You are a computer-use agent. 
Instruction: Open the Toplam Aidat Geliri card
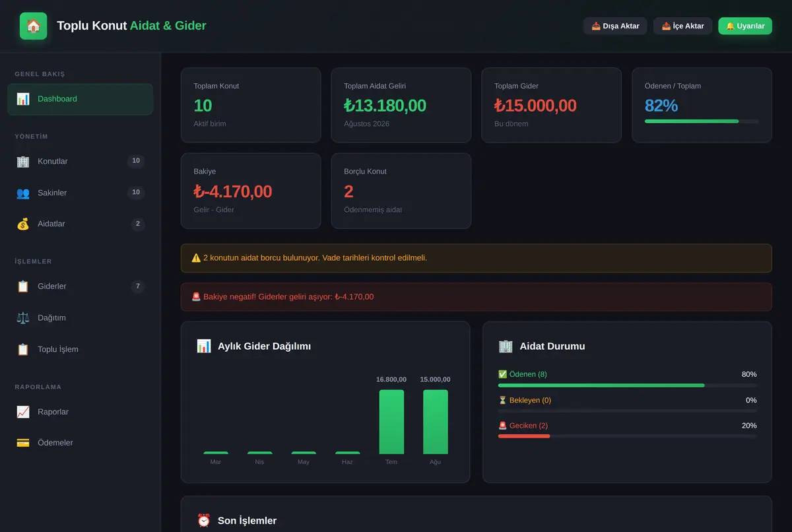pos(401,105)
